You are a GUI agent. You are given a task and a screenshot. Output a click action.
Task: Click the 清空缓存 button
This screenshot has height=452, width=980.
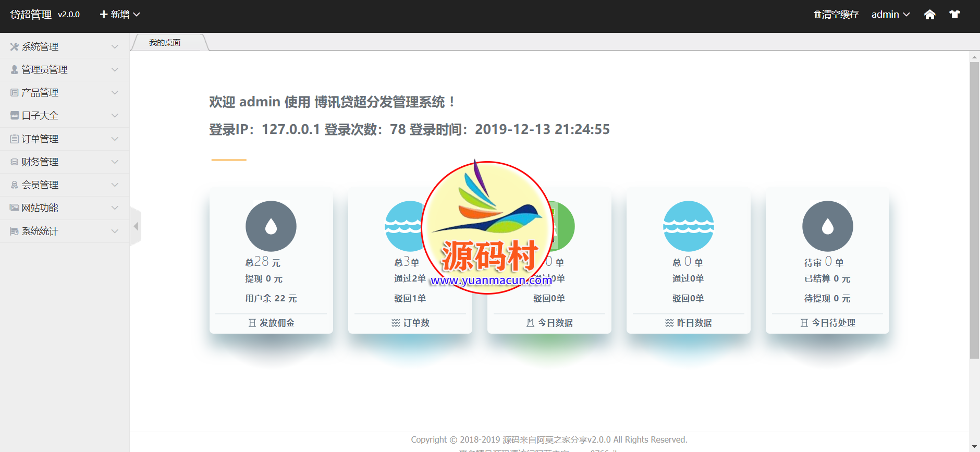click(836, 15)
